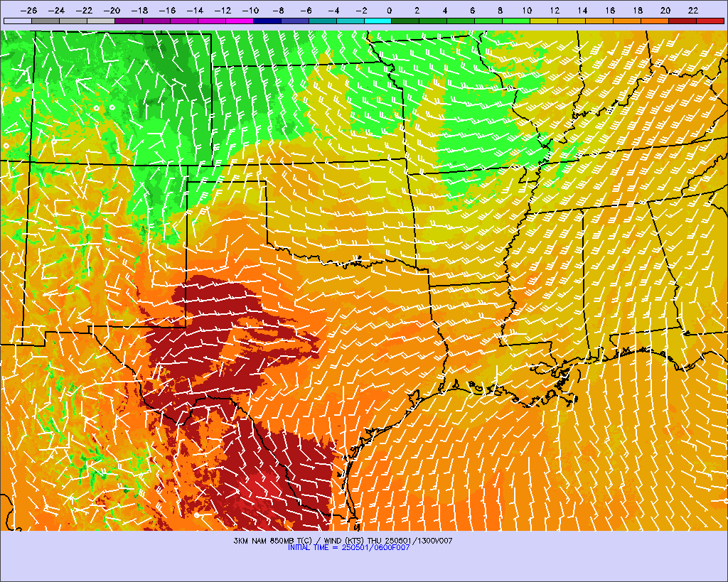Select bright green swatch between 8 and 10
Screen dimensions: 728x582
516,21
